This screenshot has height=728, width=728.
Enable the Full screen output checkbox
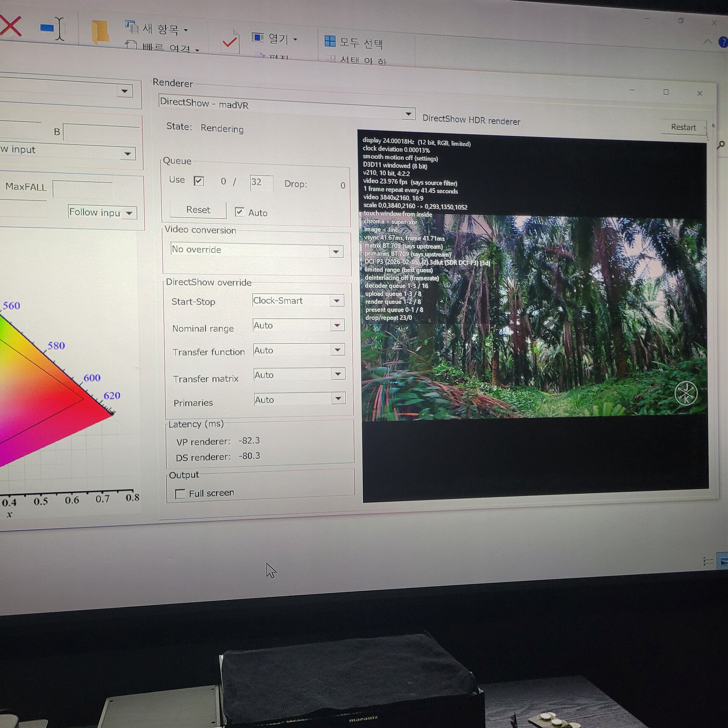click(x=180, y=493)
